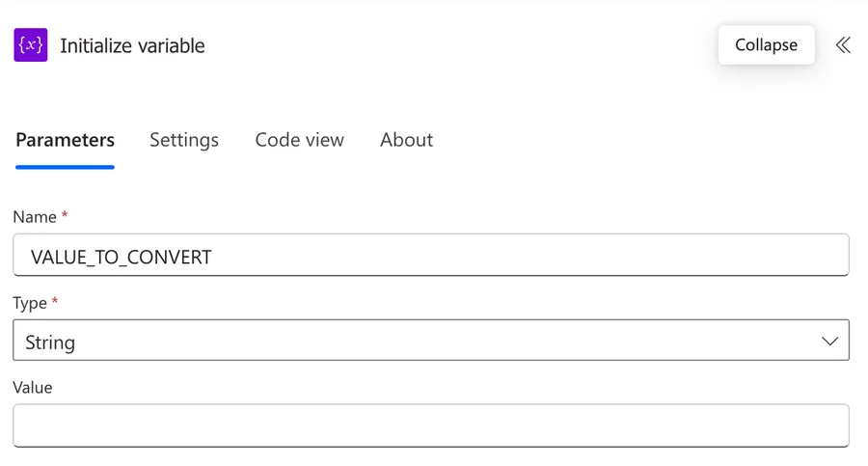This screenshot has height=466, width=868.
Task: Click the blue underline beneath Parameters
Action: [65, 167]
